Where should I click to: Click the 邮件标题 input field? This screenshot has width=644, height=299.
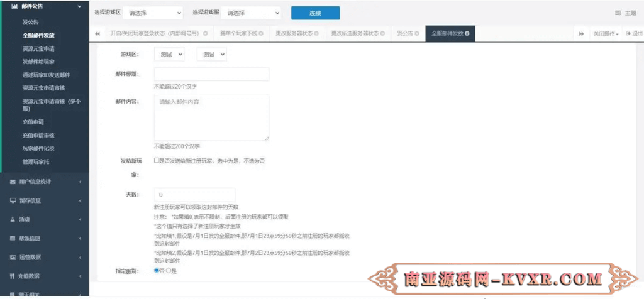coord(211,74)
